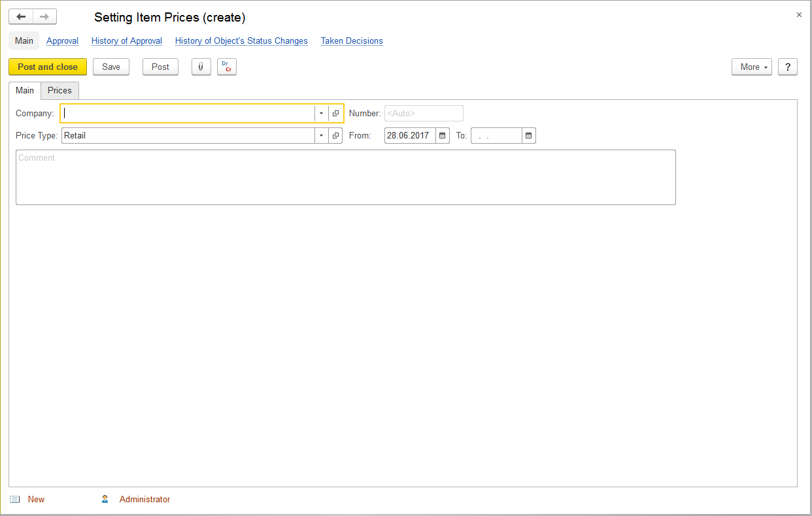Open the To date calendar picker

529,136
